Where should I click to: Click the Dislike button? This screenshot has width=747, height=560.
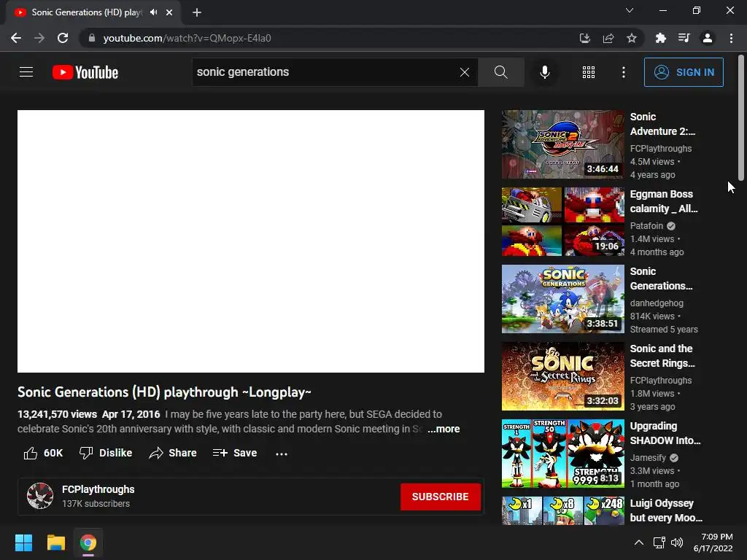click(106, 453)
